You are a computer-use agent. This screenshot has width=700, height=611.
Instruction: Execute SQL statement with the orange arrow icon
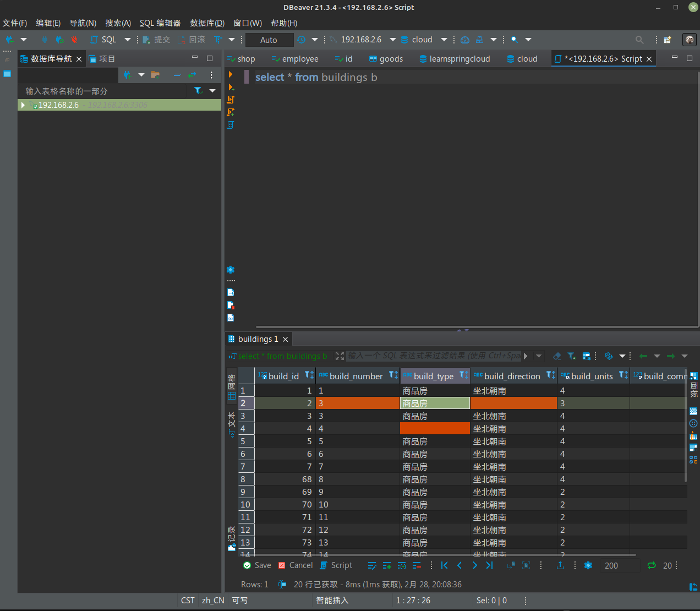[x=231, y=75]
